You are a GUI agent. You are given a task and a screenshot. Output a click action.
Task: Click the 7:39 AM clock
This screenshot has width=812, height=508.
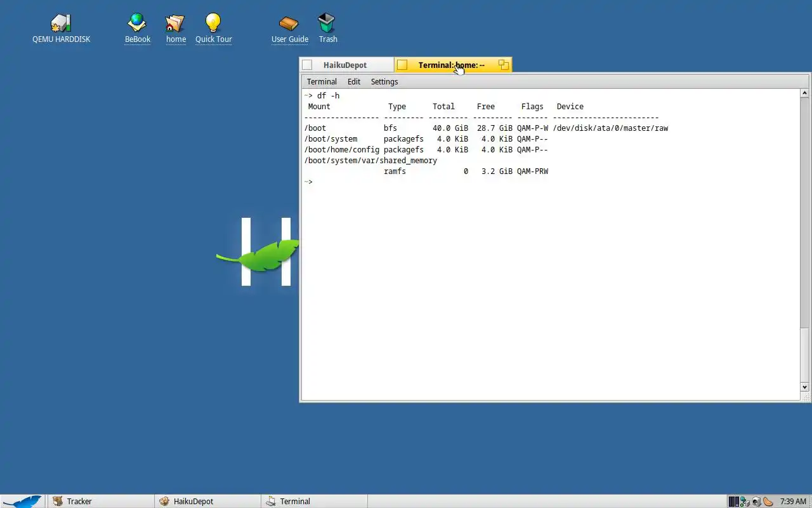[x=793, y=502]
